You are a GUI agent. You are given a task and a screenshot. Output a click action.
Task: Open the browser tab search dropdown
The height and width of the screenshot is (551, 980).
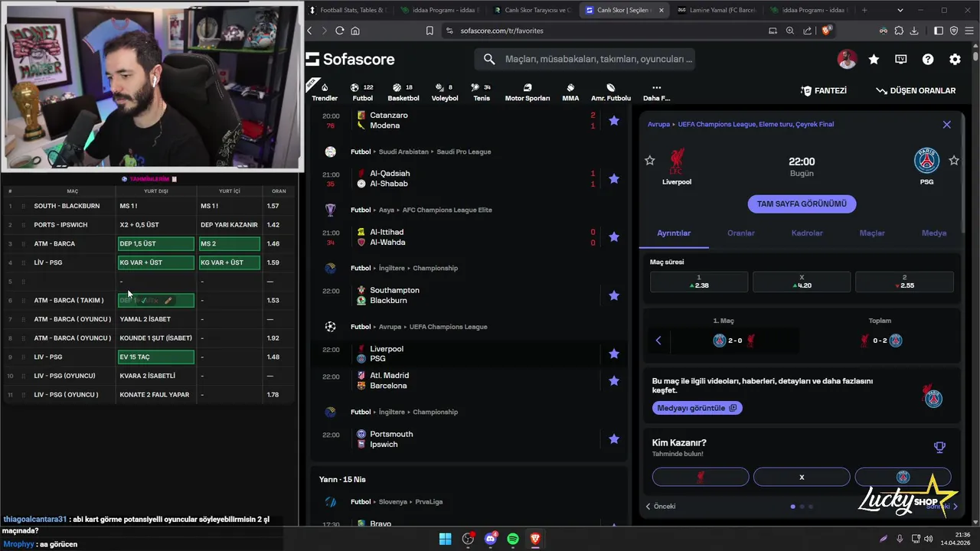[900, 10]
